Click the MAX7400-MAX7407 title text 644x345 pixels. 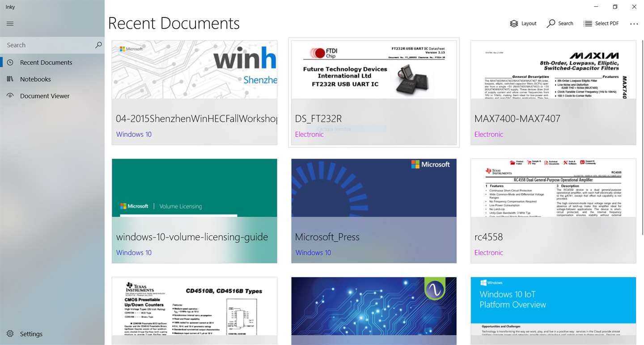click(517, 118)
